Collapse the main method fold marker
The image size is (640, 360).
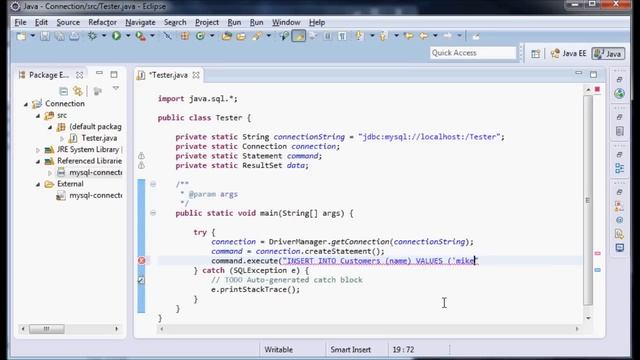(x=153, y=213)
